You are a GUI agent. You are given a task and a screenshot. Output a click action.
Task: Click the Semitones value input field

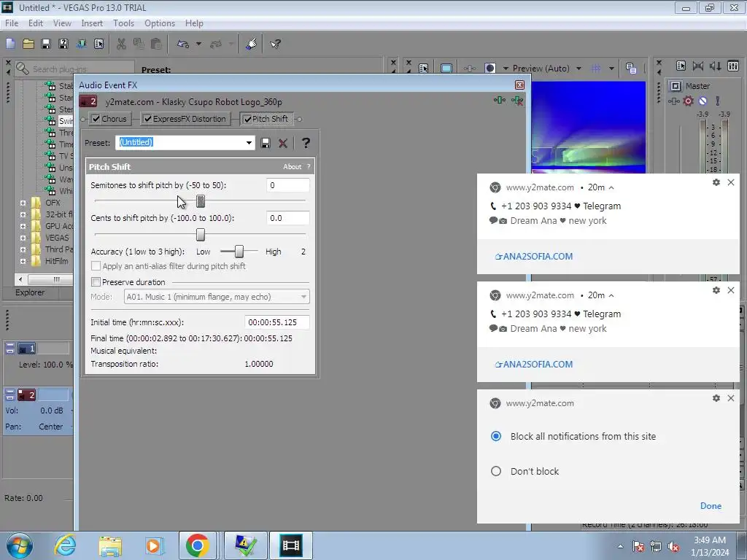pos(287,185)
